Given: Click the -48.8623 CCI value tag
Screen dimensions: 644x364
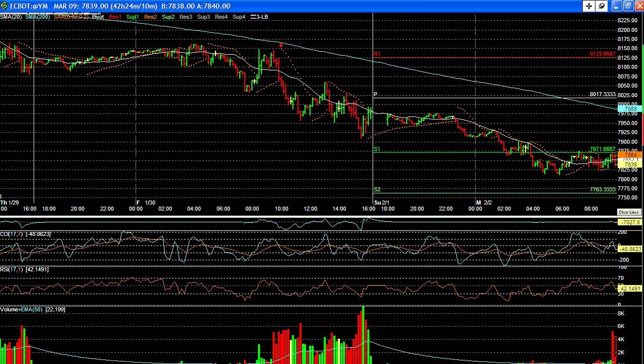Looking at the screenshot, I should 630,250.
